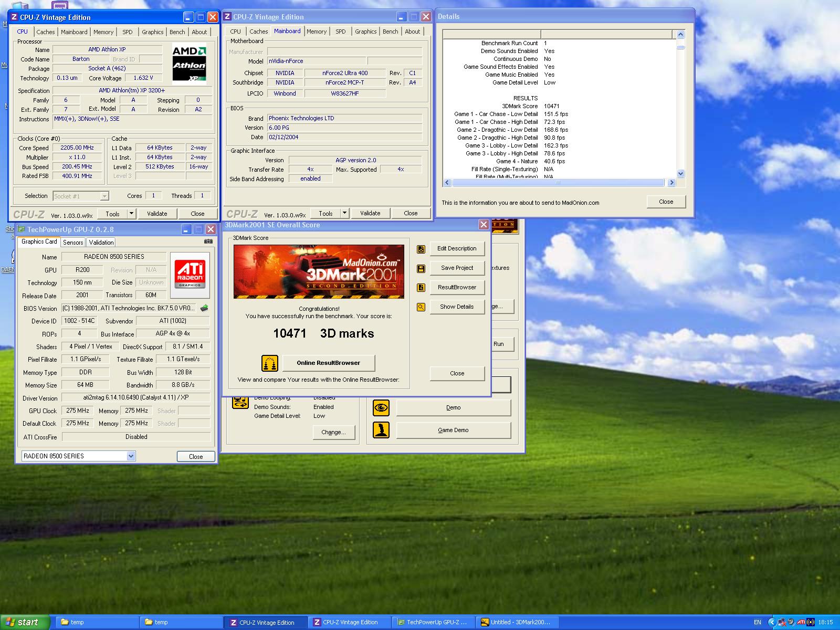Click the 3DMark2001 banner image
This screenshot has height=630, width=840.
(x=319, y=271)
